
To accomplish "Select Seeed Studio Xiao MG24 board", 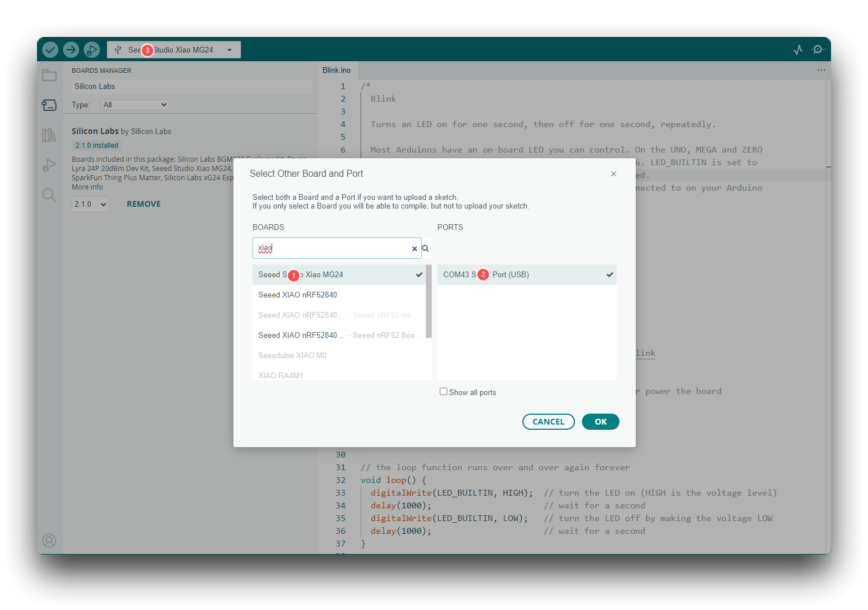I will [339, 274].
